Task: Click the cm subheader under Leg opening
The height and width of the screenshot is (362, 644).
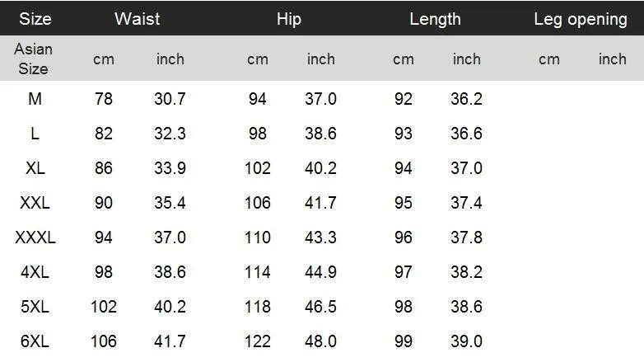Action: [x=549, y=59]
